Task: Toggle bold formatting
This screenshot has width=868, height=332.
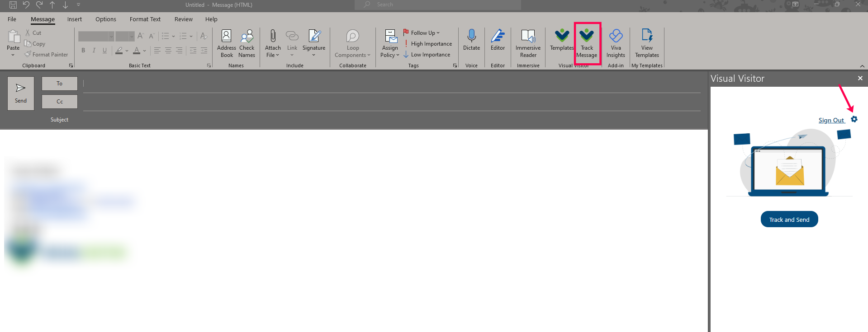Action: click(83, 51)
